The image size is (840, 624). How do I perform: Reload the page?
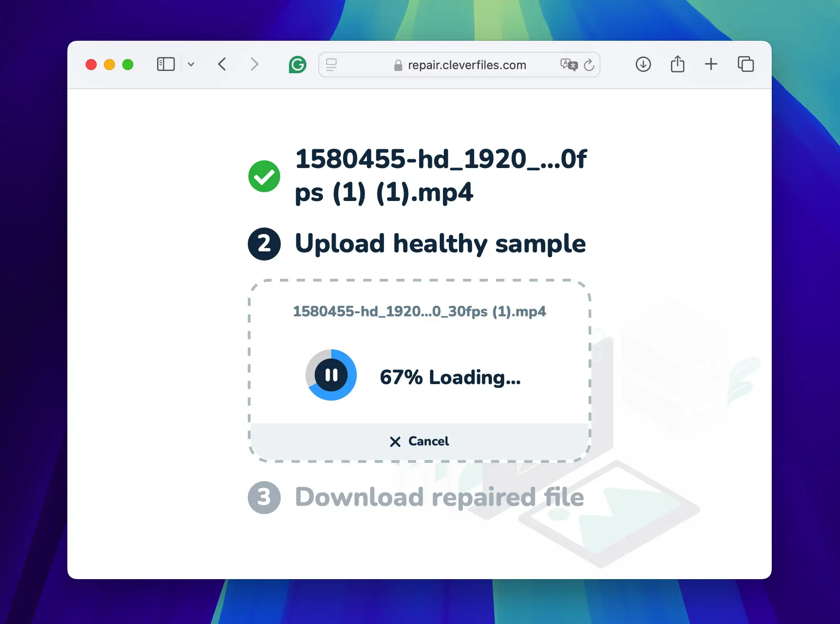(589, 65)
